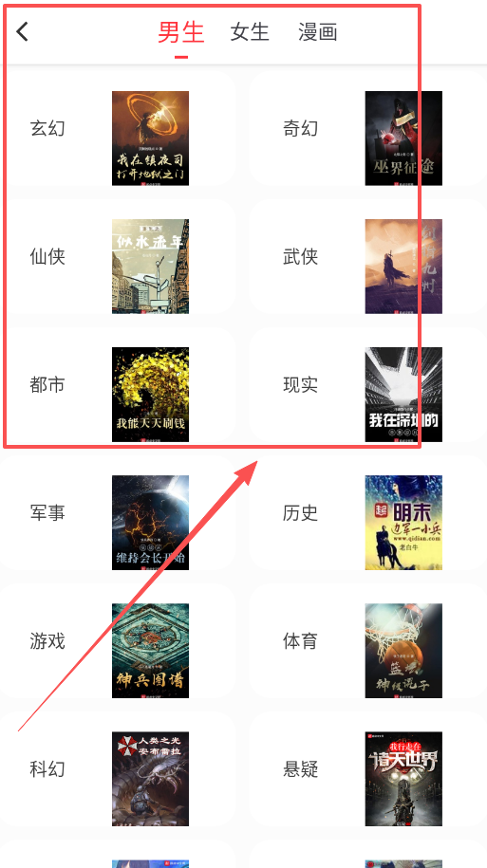Tap the 科幻 人类之光 cover
Image resolution: width=487 pixels, height=868 pixels.
(x=150, y=779)
